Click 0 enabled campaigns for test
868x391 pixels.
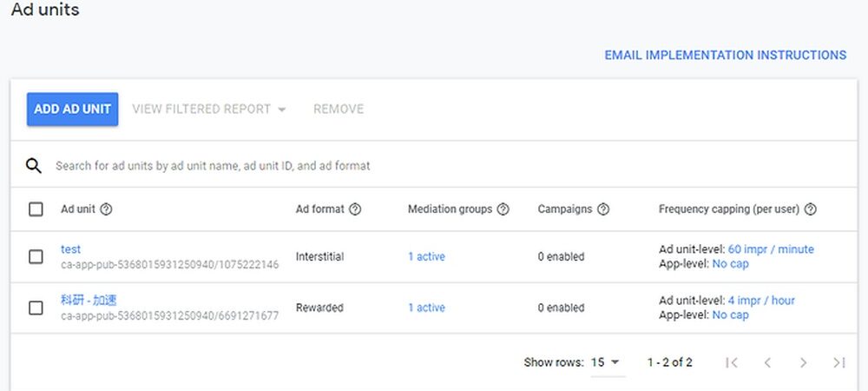pyautogui.click(x=562, y=257)
